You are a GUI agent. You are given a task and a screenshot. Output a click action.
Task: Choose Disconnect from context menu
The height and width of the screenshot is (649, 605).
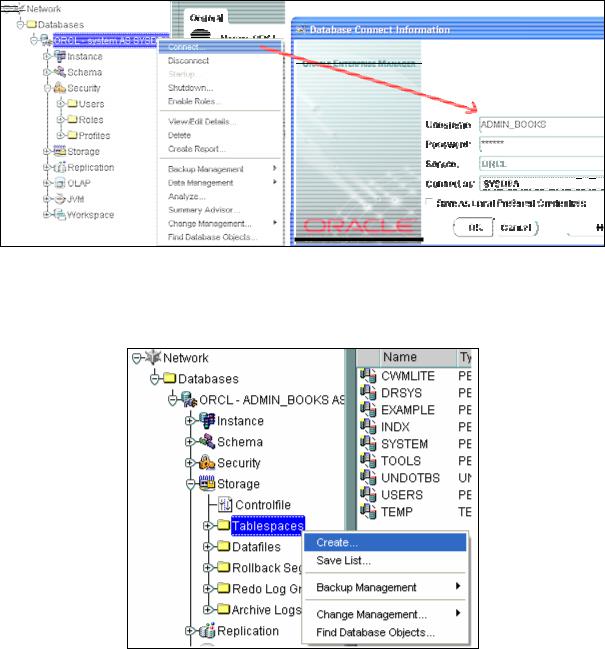coord(221,60)
